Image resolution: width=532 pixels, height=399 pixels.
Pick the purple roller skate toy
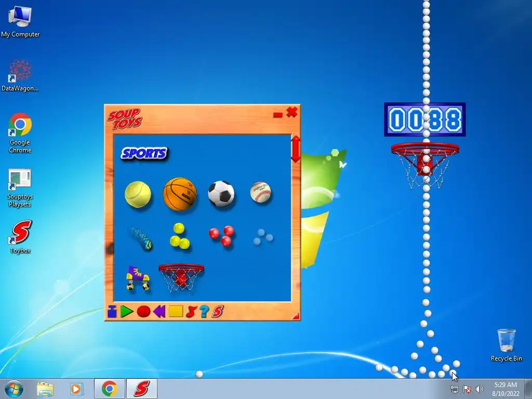click(x=138, y=278)
